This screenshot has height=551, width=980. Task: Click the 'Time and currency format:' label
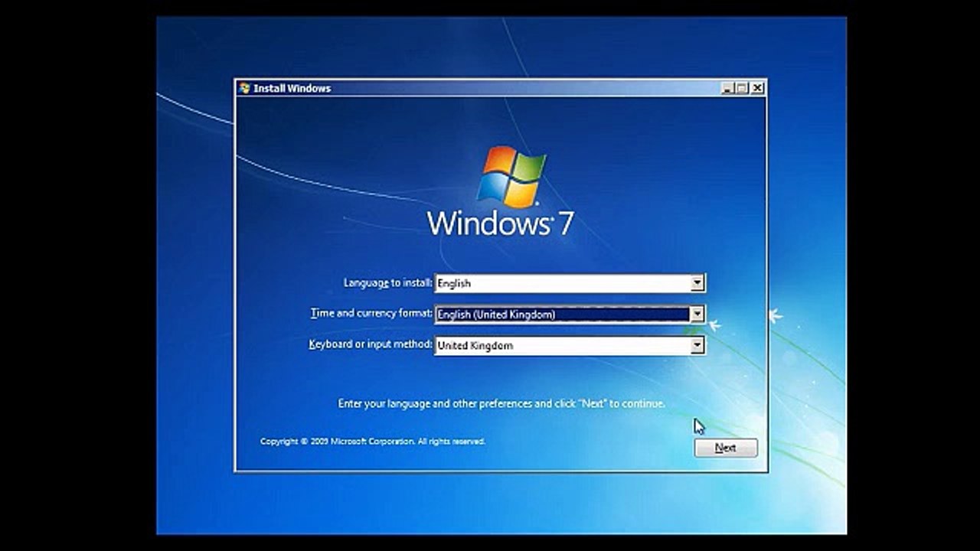tap(371, 313)
